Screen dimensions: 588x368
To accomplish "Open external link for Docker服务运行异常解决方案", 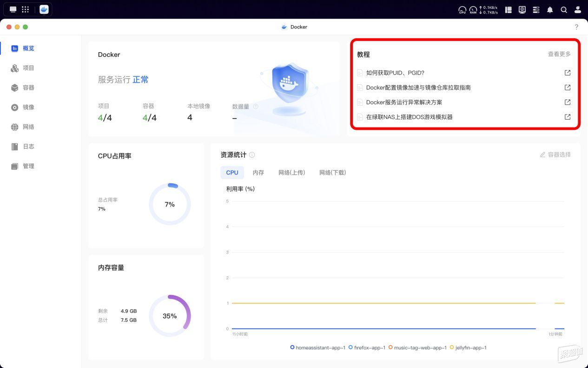I will tap(568, 102).
